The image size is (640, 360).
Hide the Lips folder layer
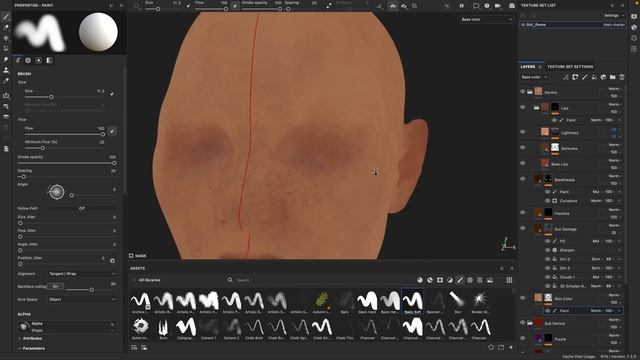(x=522, y=107)
